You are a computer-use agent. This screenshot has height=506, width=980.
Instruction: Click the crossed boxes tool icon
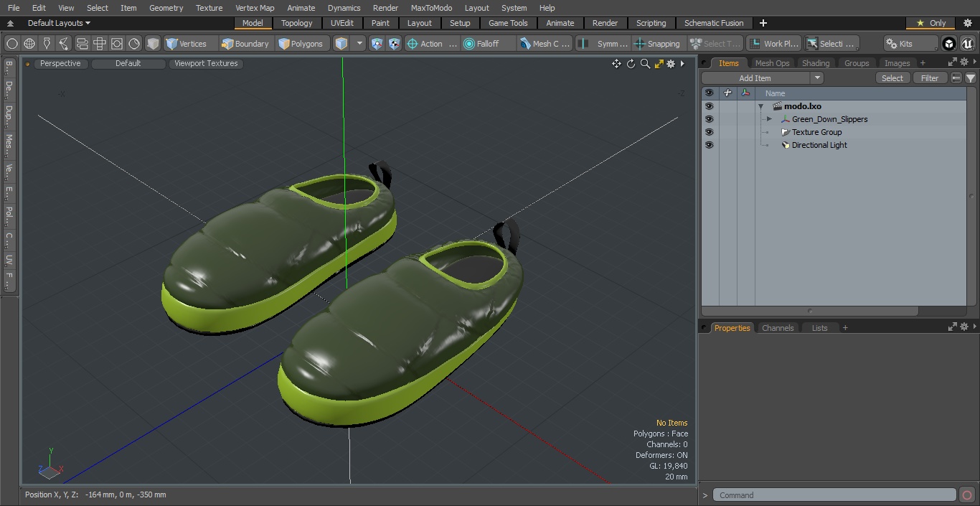coord(99,44)
